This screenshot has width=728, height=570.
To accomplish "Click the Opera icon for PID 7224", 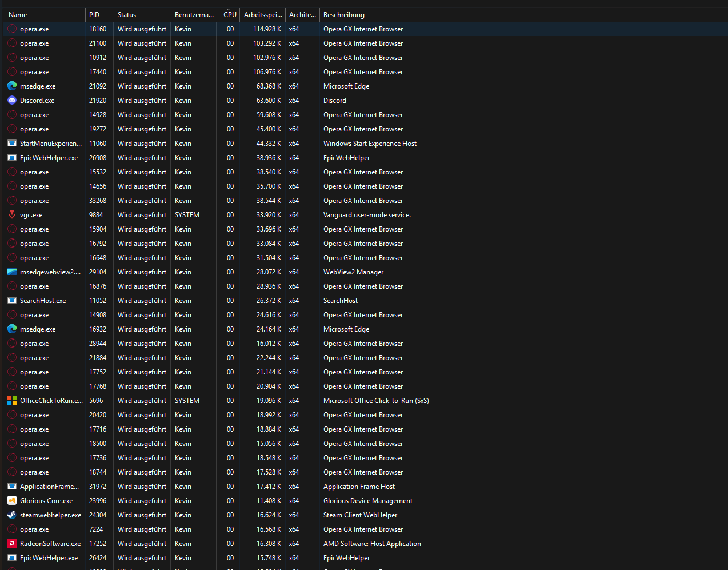I will [x=12, y=529].
